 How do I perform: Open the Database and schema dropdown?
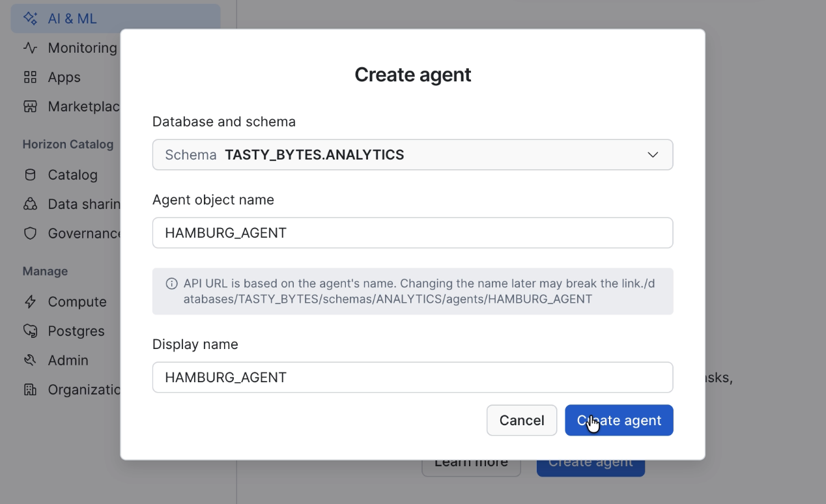pyautogui.click(x=412, y=154)
